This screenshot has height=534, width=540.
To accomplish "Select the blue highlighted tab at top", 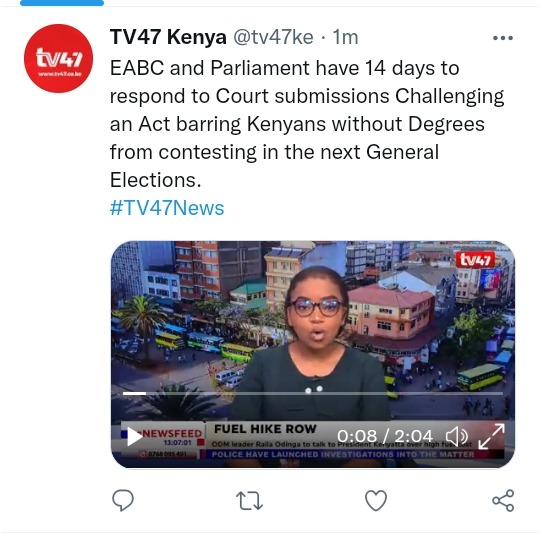I will coord(62,3).
